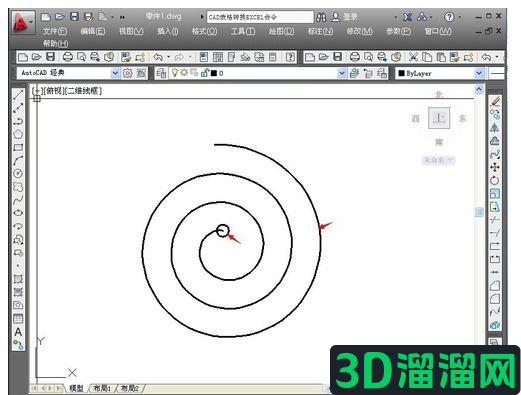
Task: Click the command search input field
Action: click(260, 17)
